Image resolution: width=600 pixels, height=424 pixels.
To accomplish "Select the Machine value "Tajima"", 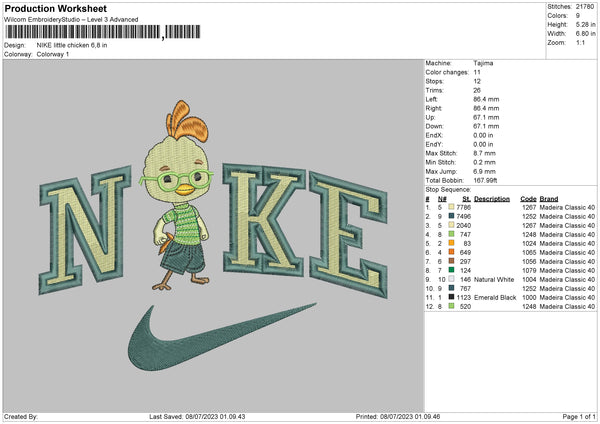I will pos(483,63).
